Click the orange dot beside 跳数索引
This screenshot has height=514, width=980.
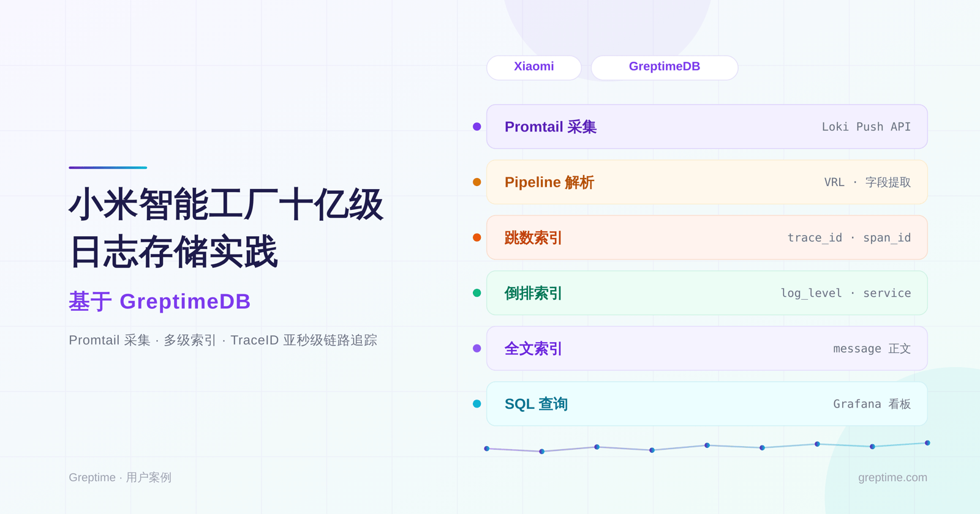pos(477,237)
